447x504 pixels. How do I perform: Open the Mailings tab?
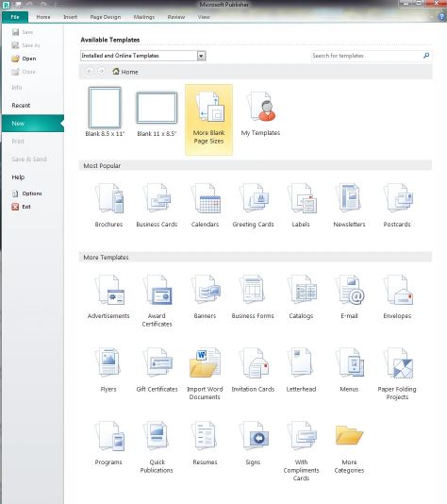click(x=144, y=17)
